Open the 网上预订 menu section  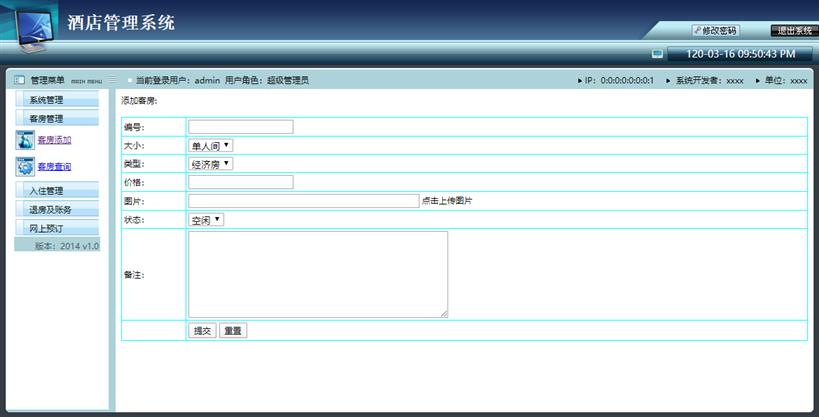(x=57, y=229)
